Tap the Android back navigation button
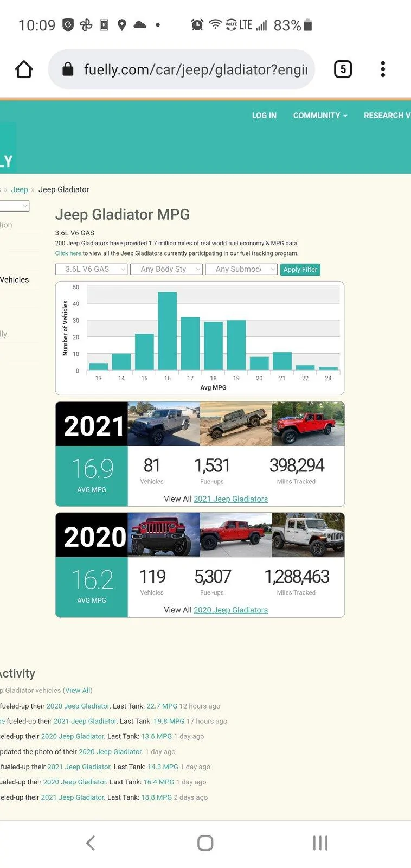This screenshot has width=411, height=868. (x=91, y=843)
